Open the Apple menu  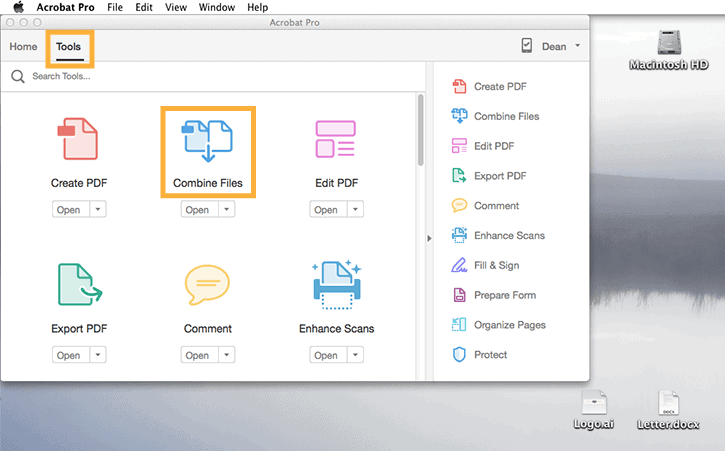coord(18,7)
